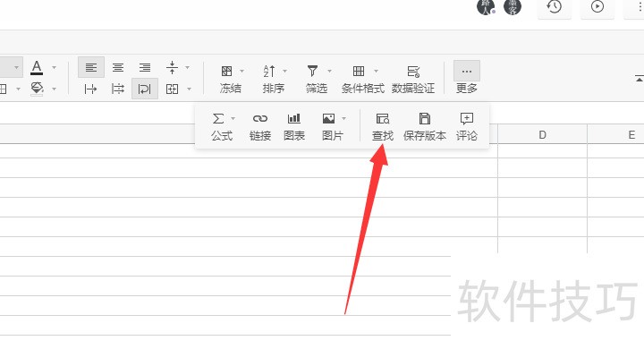
Task: Click the font color A icon
Action: (37, 67)
